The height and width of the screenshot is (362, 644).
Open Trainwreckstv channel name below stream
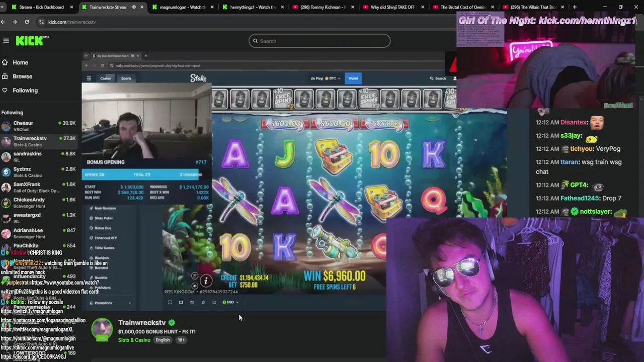142,323
